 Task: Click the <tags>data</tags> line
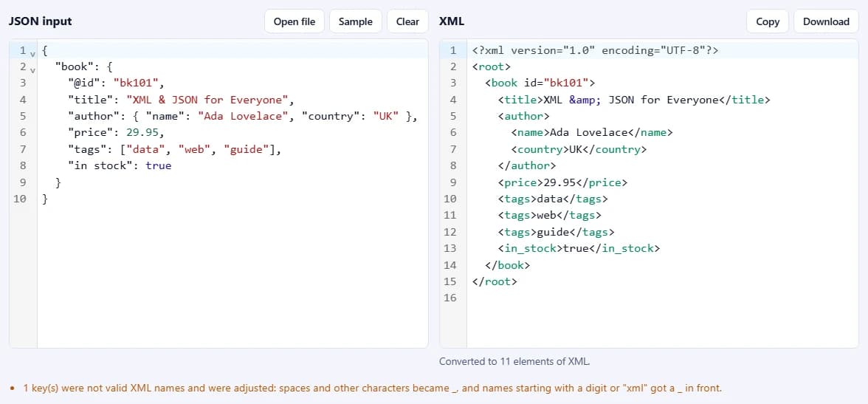(552, 199)
